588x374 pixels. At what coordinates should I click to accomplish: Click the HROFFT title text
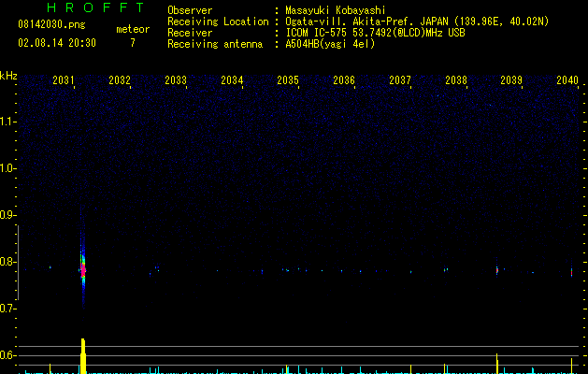click(x=96, y=7)
